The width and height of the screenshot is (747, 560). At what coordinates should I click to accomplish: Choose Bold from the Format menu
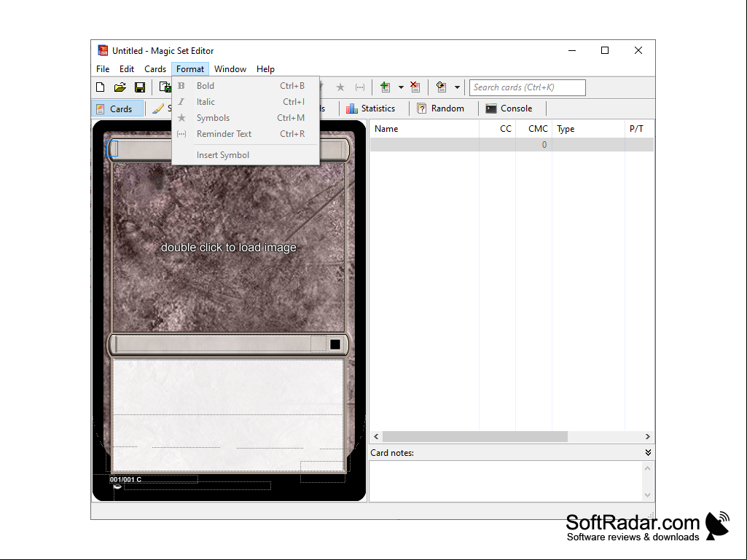[x=246, y=86]
